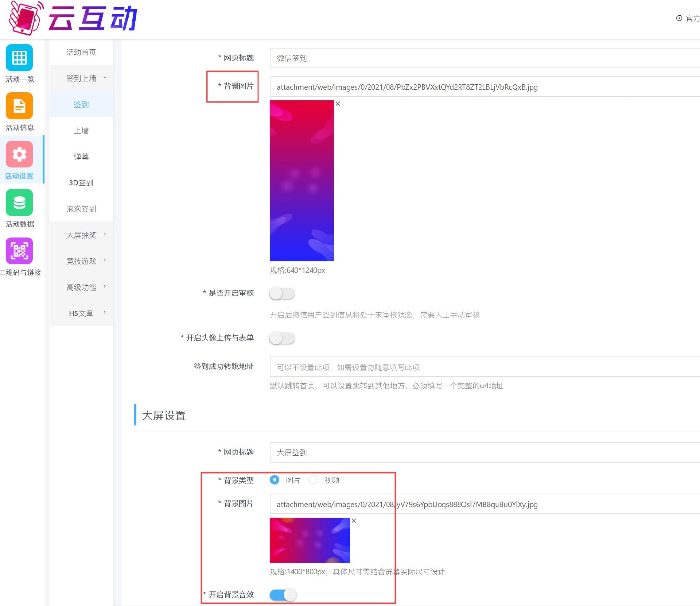The image size is (700, 606).
Task: Click the tall gradient background thumbnail
Action: pyautogui.click(x=302, y=181)
